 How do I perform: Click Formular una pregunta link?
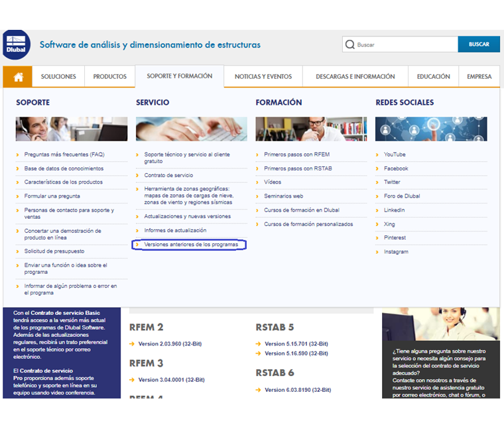point(52,196)
